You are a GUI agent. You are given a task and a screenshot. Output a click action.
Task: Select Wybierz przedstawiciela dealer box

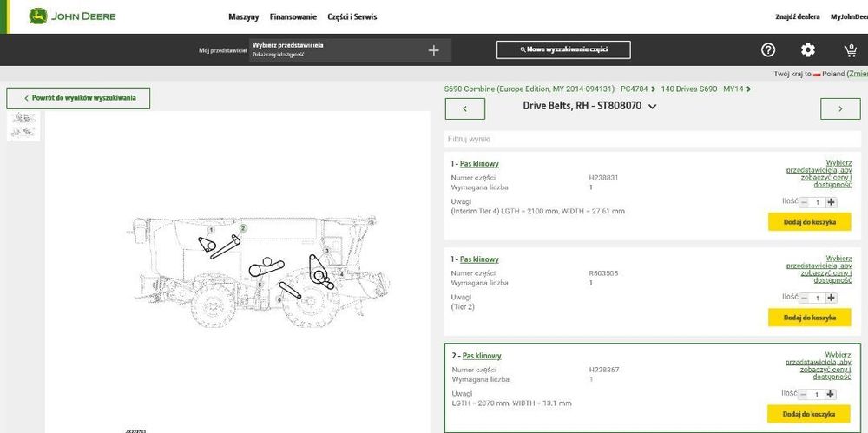(350, 49)
